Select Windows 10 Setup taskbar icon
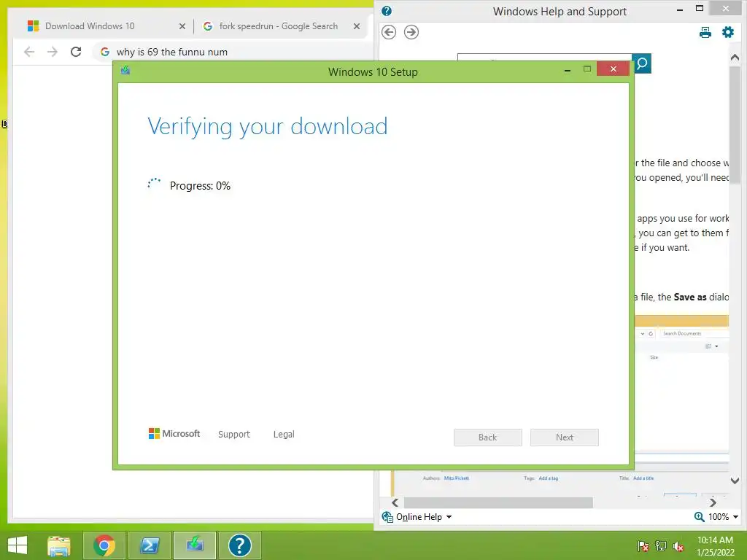 click(x=195, y=545)
